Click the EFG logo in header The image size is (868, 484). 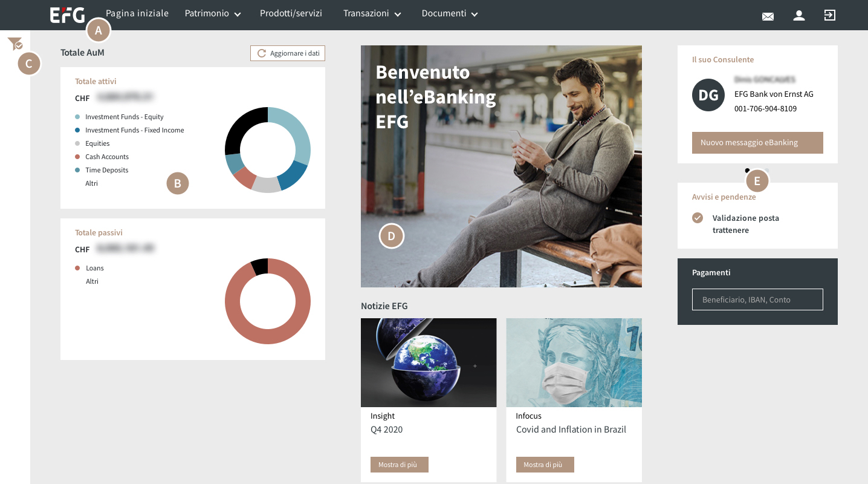coord(67,15)
